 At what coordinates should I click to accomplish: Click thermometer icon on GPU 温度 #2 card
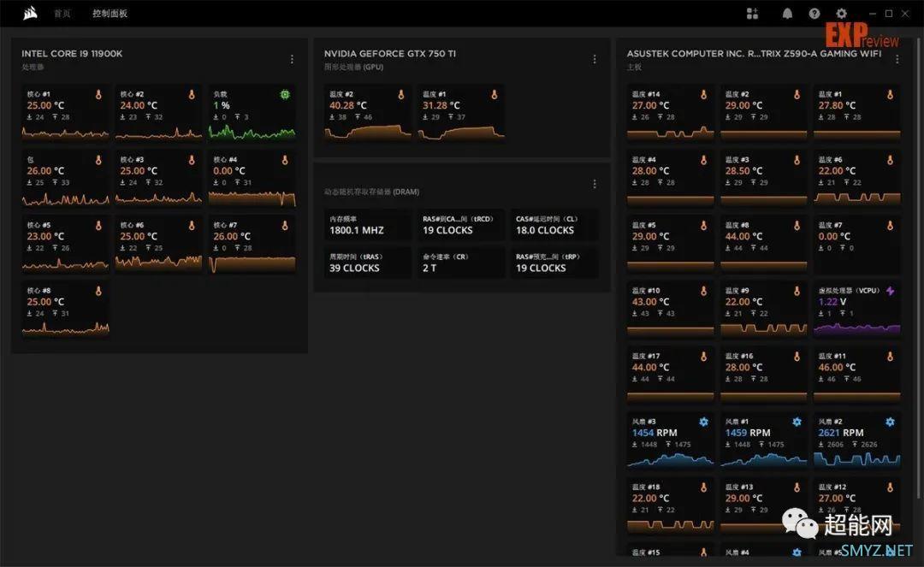tap(401, 94)
